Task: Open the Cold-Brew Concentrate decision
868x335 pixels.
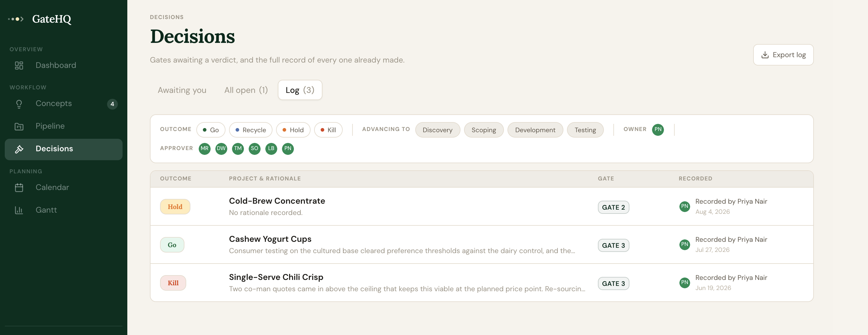Action: pos(482,206)
